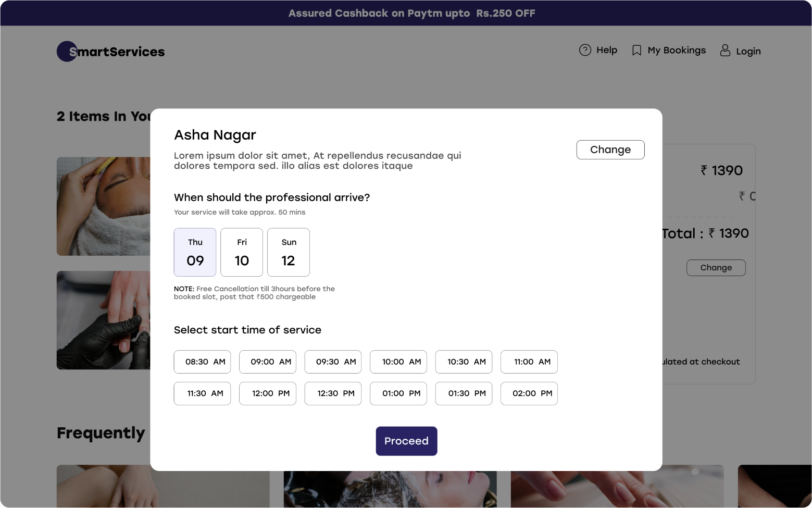Viewport: 812px width, 508px height.
Task: Click the Login user profile icon
Action: (x=724, y=51)
